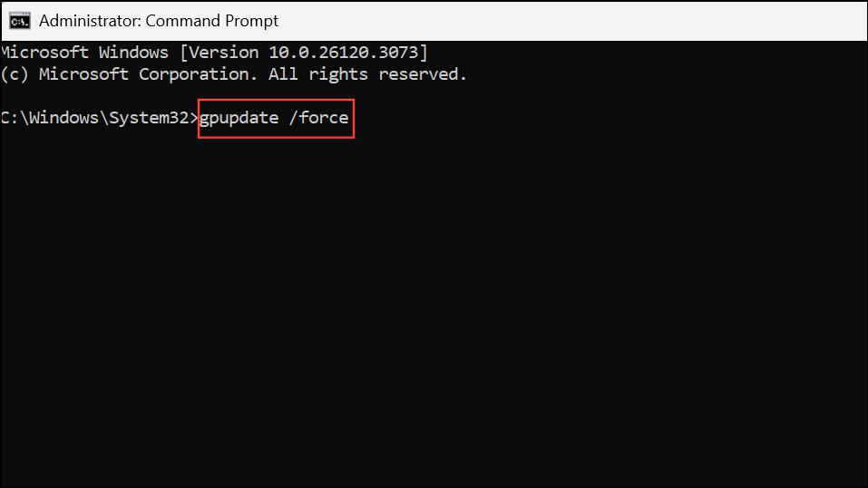Click the "reserved." word
This screenshot has height=488, width=868.
pyautogui.click(x=423, y=74)
